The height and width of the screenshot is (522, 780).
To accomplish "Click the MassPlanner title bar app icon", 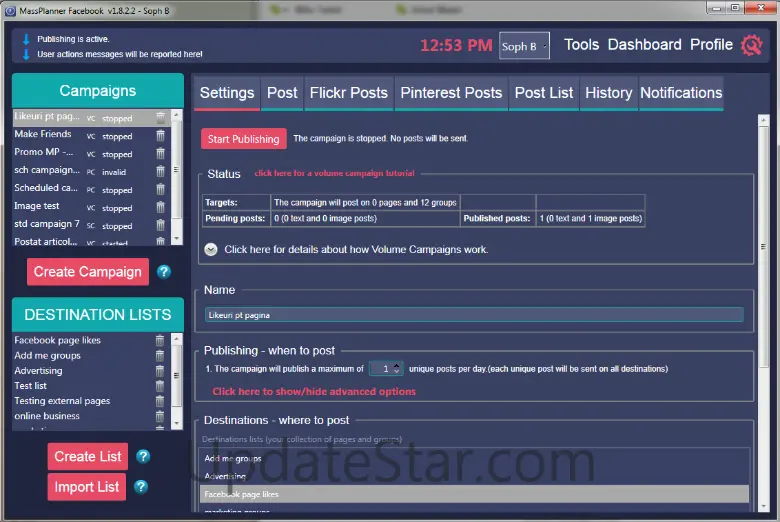I will tap(10, 10).
